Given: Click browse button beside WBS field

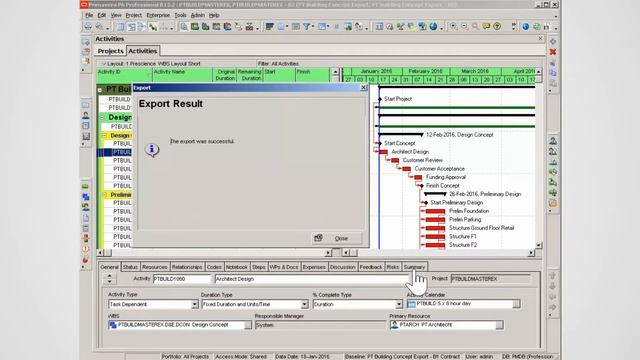Looking at the screenshot, I should coord(248,325).
